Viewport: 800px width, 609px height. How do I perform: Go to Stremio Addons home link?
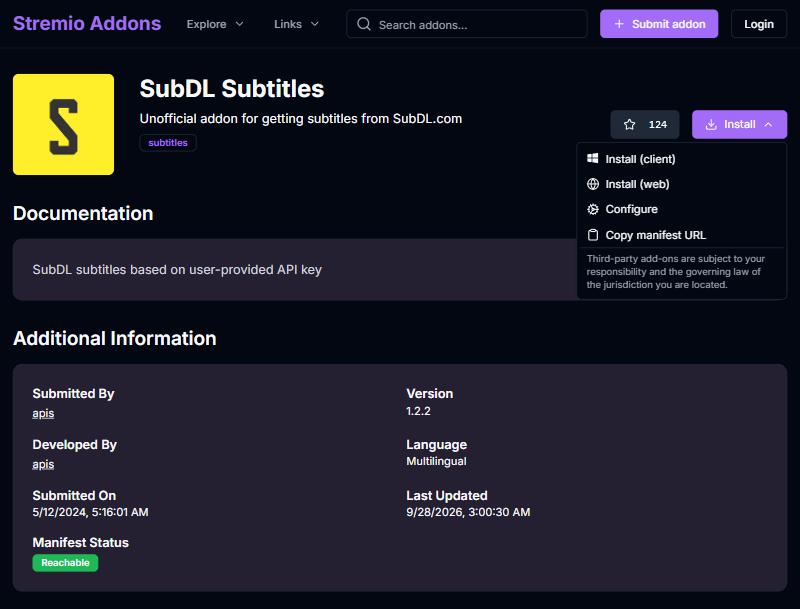[87, 23]
